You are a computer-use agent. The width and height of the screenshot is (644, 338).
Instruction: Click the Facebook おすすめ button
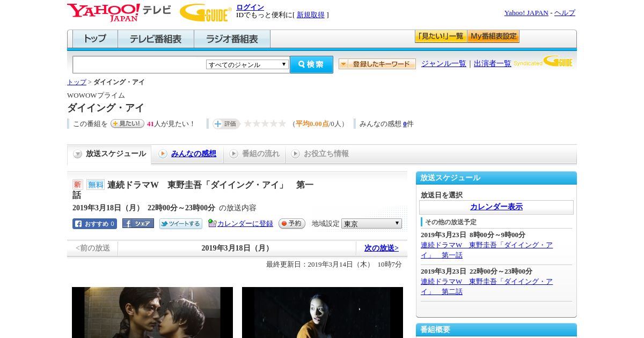(94, 224)
